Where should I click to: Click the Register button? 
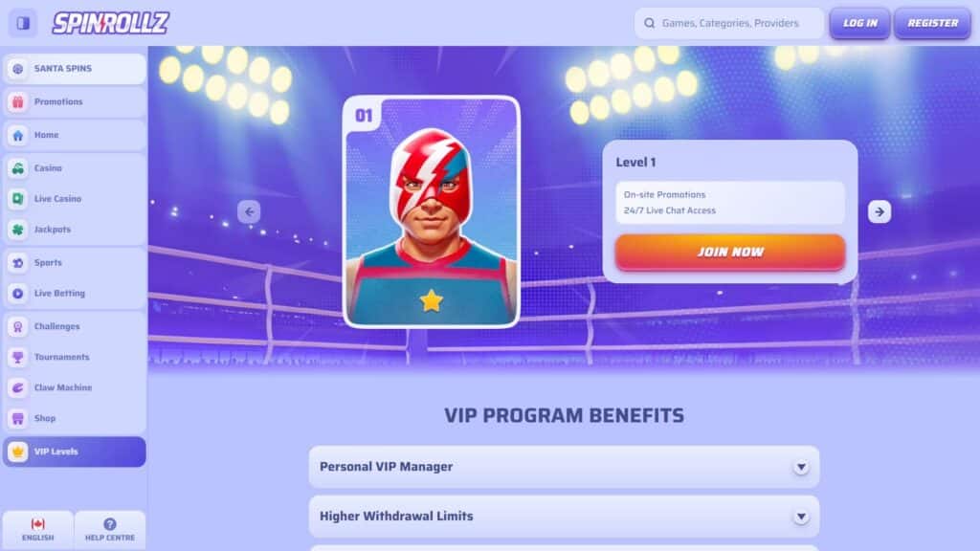pyautogui.click(x=932, y=23)
